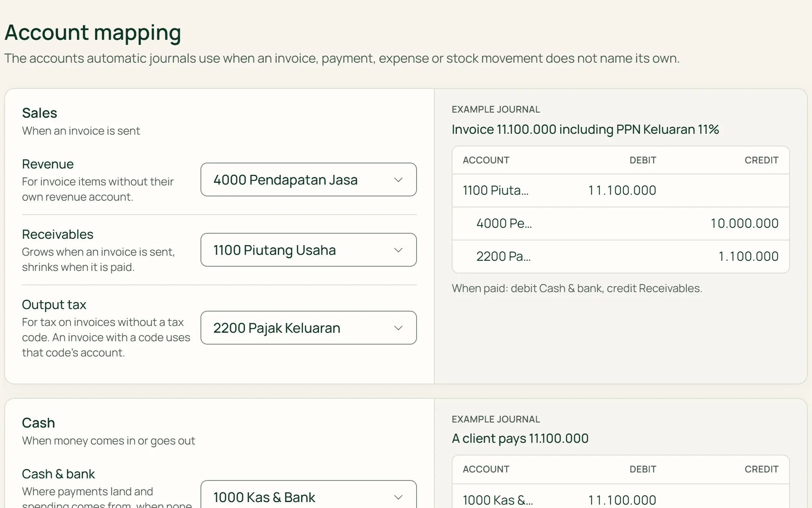Click the Receivables field label
812x508 pixels.
(58, 235)
